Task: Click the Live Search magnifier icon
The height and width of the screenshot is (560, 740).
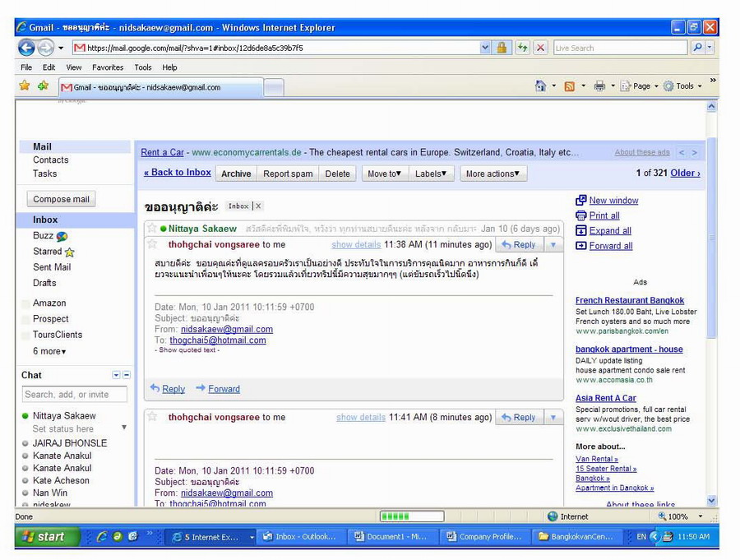Action: pos(697,48)
